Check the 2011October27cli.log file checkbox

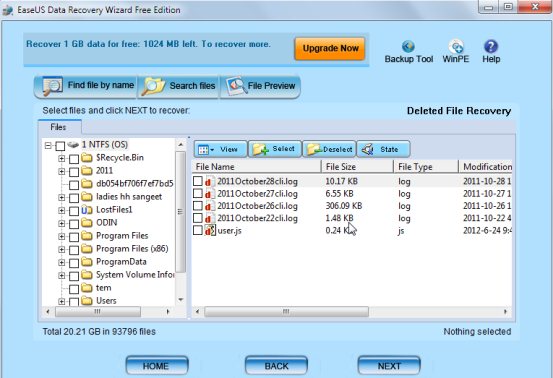point(198,193)
